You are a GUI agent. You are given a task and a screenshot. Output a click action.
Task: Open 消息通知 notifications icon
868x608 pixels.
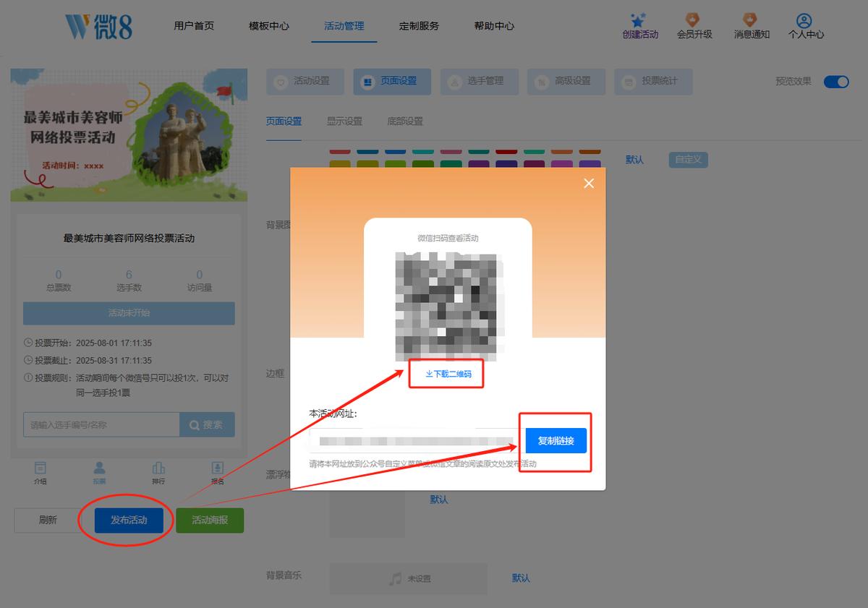751,20
